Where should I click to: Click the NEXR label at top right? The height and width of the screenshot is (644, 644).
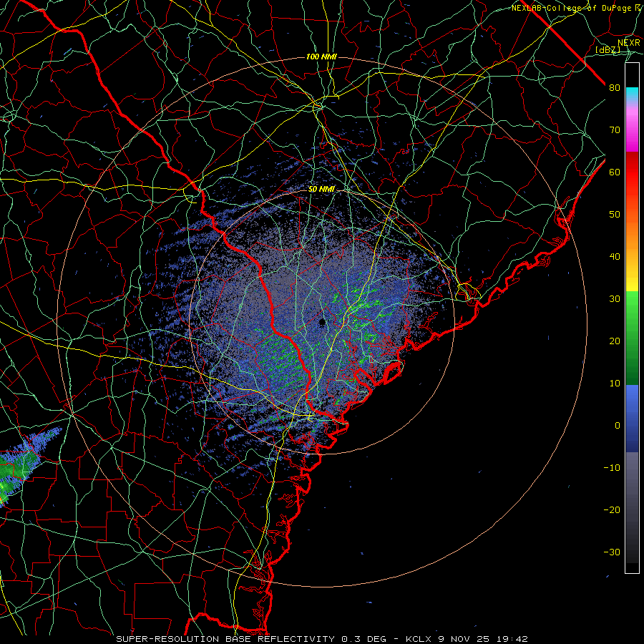click(629, 43)
